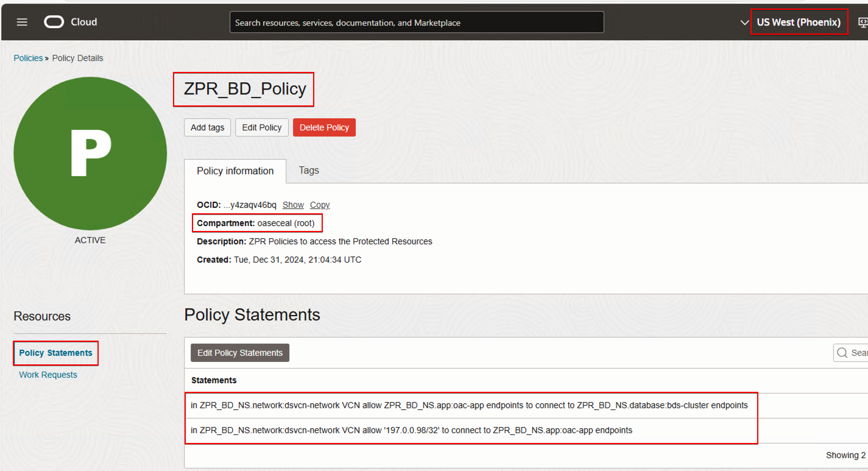The height and width of the screenshot is (471, 868).
Task: Click the statements search magnifier icon
Action: [x=842, y=353]
